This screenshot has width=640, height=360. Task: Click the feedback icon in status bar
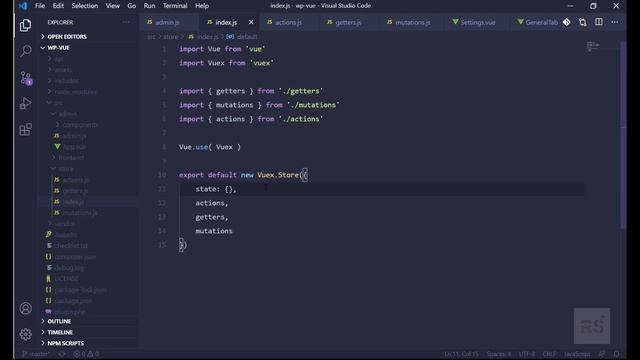pos(602,354)
